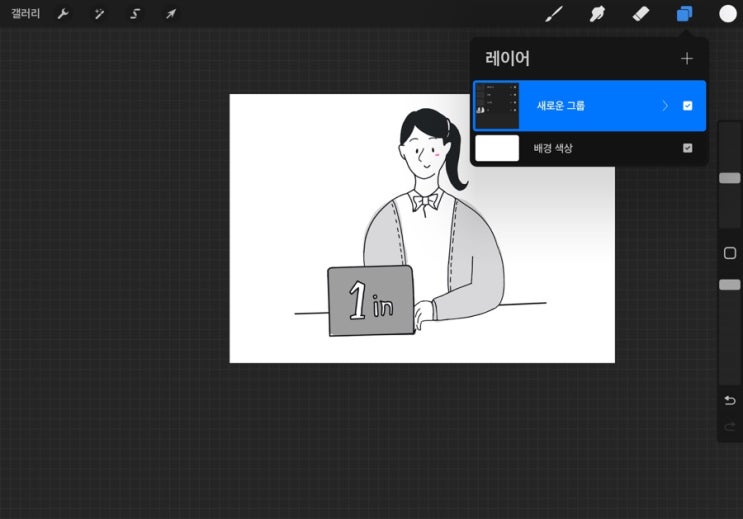Image resolution: width=743 pixels, height=519 pixels.
Task: Open the Actions wrench menu
Action: tap(63, 14)
